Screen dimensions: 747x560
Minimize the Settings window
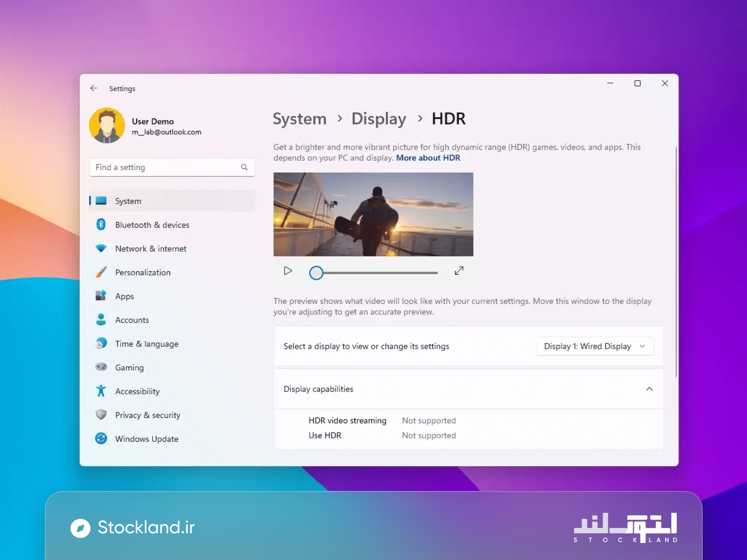pos(610,83)
